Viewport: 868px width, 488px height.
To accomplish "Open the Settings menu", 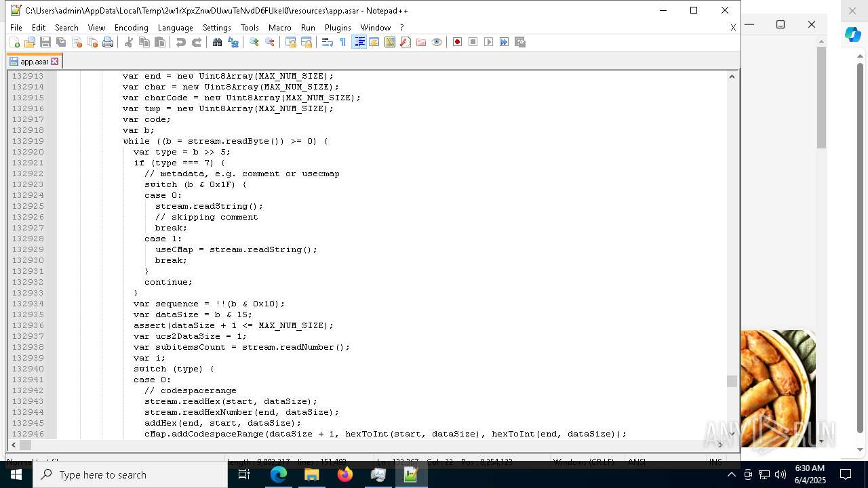I will 217,28.
